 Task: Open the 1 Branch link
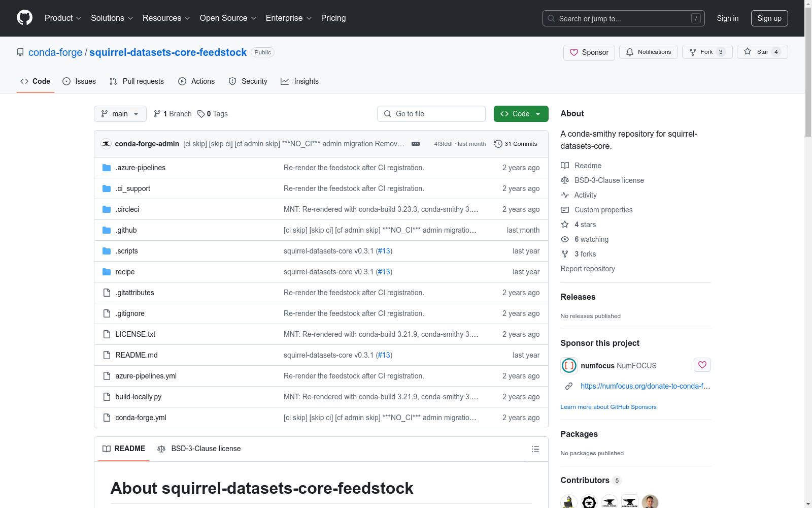pyautogui.click(x=173, y=114)
